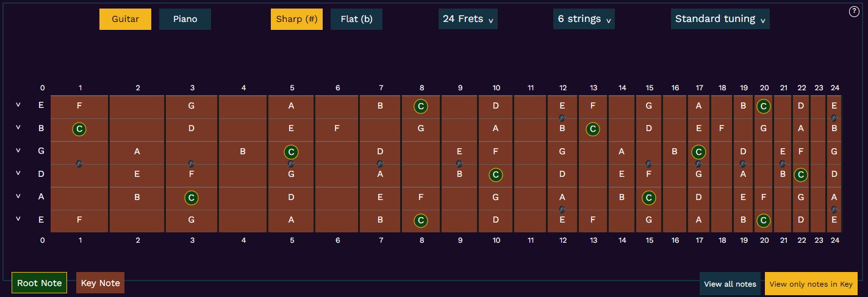Click G note on A string fret 10
Screen dimensions: 868x297
pyautogui.click(x=496, y=197)
